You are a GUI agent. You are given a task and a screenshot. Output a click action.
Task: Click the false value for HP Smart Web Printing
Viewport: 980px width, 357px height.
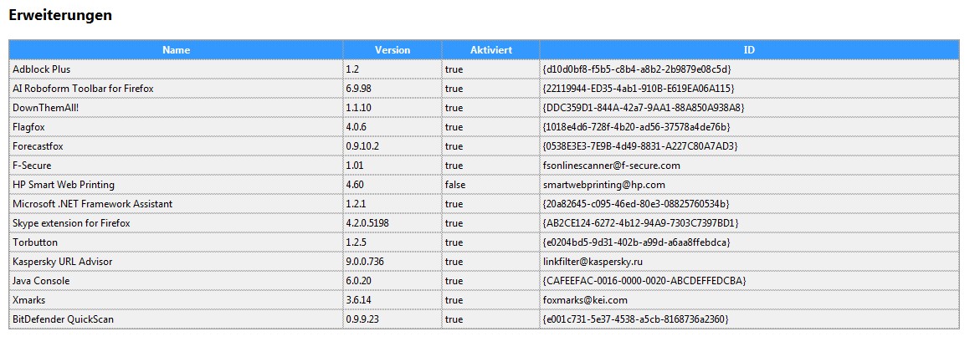point(455,185)
